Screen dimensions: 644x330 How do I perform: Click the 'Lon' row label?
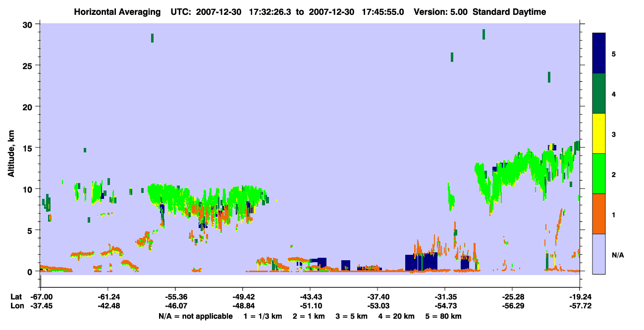16,306
